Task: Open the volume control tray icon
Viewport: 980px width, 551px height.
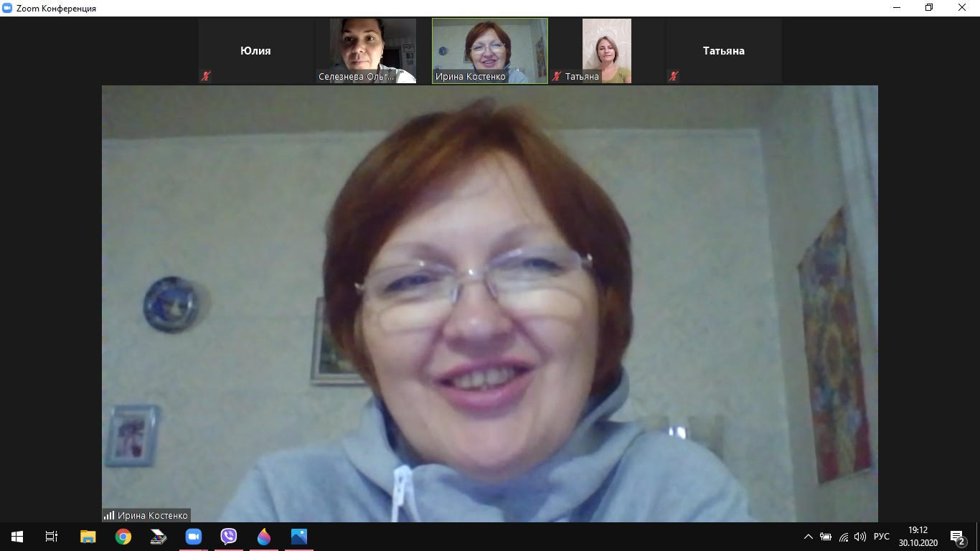Action: click(860, 537)
